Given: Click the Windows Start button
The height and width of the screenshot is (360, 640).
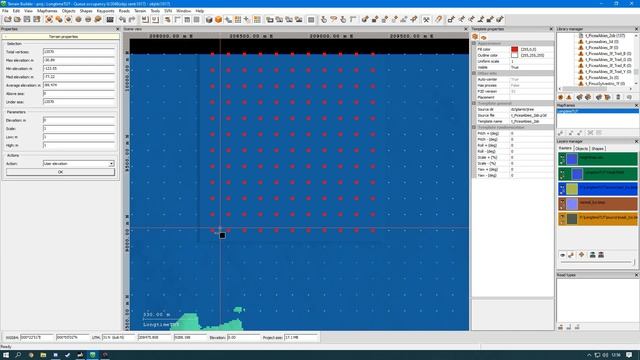Looking at the screenshot, I should point(6,355).
